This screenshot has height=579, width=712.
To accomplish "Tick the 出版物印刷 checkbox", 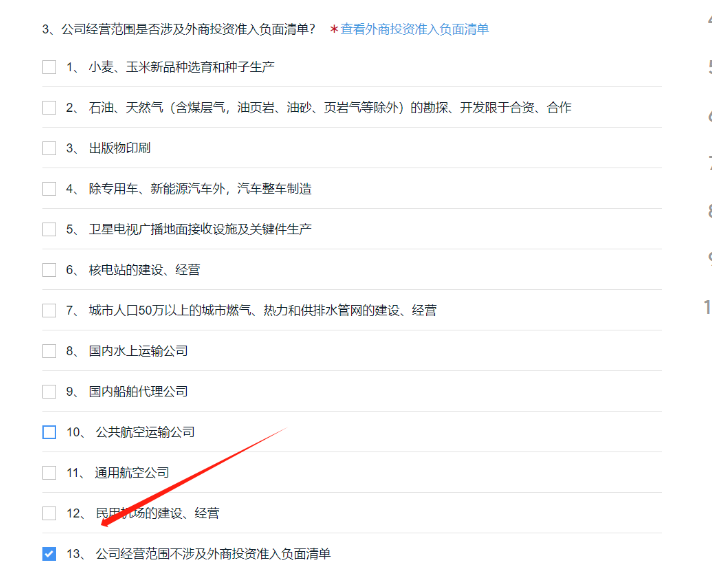I will pyautogui.click(x=49, y=148).
